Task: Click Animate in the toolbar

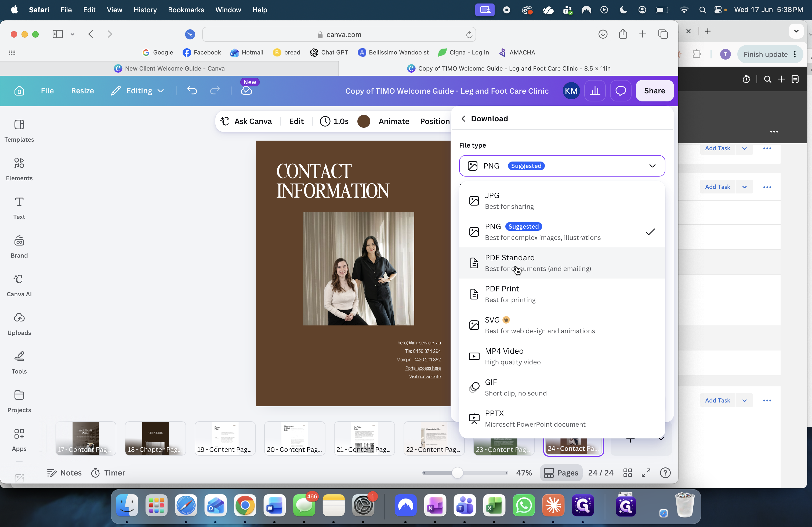Action: click(394, 121)
